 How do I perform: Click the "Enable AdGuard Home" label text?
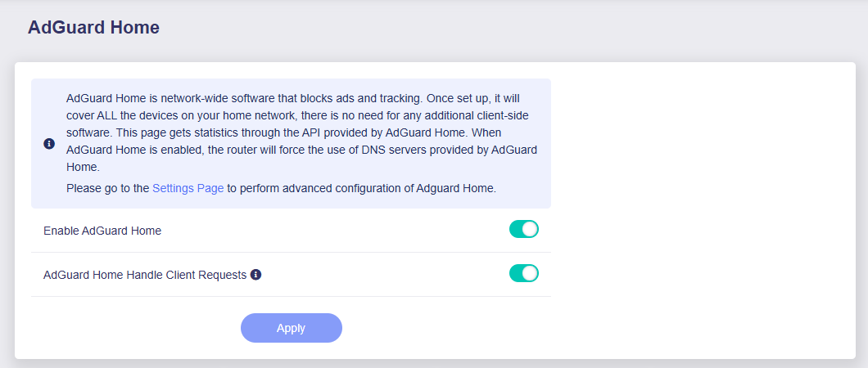pyautogui.click(x=102, y=231)
